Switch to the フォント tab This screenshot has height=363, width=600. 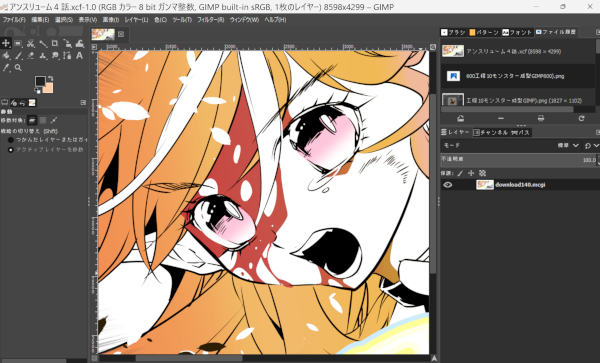517,33
